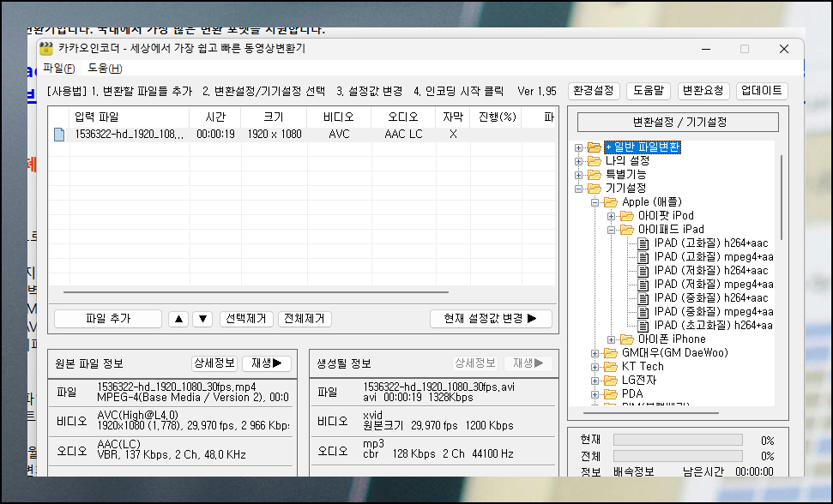This screenshot has height=504, width=833.
Task: Select the file icon of the 1536322-hd row
Action: click(59, 135)
